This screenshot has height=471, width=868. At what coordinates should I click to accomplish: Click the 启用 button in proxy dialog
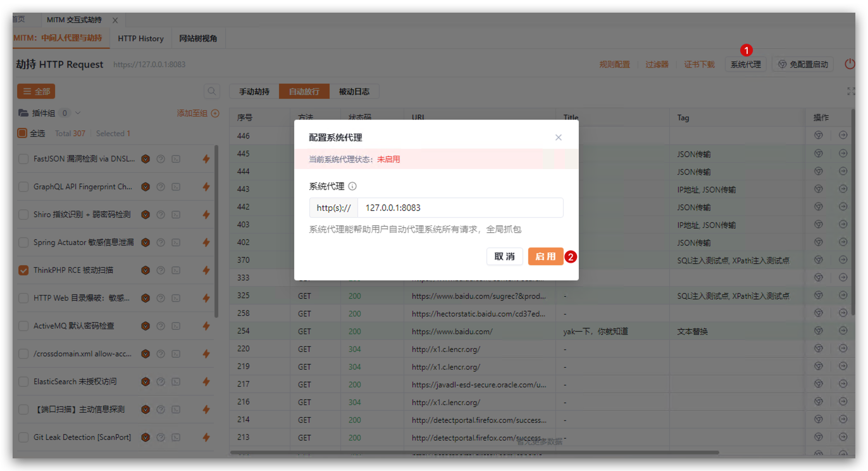coord(545,256)
